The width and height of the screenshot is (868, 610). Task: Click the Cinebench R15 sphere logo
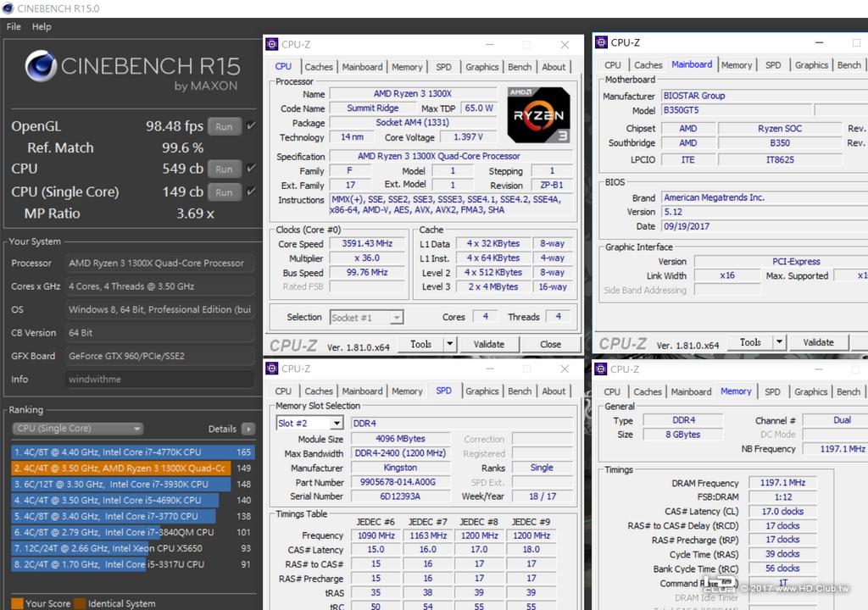point(41,66)
